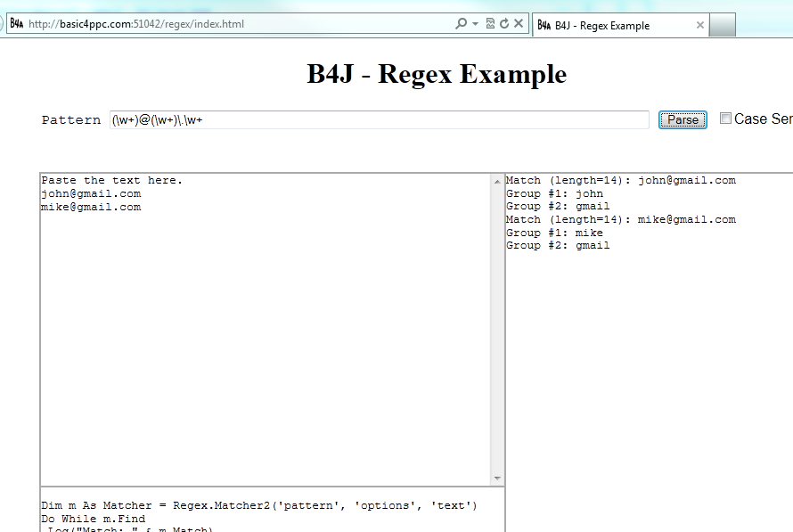
Task: Click the B4J - Regex Example heading
Action: pyautogui.click(x=437, y=74)
